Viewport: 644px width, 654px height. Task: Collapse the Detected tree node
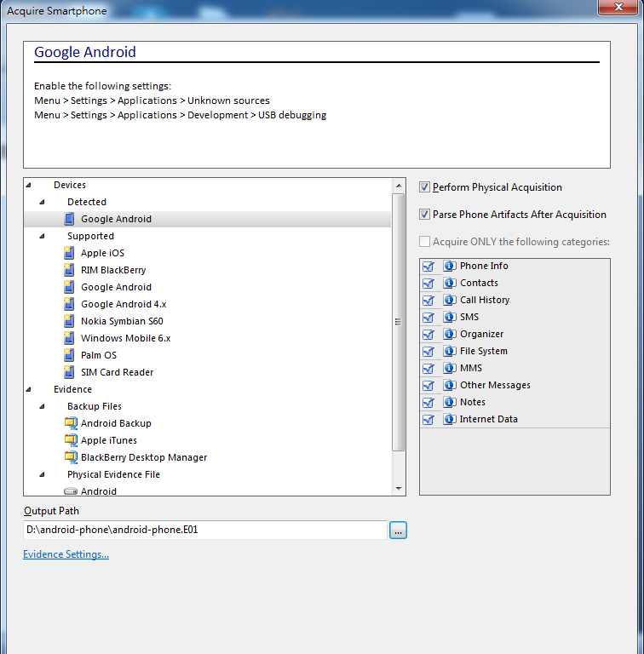pos(42,202)
